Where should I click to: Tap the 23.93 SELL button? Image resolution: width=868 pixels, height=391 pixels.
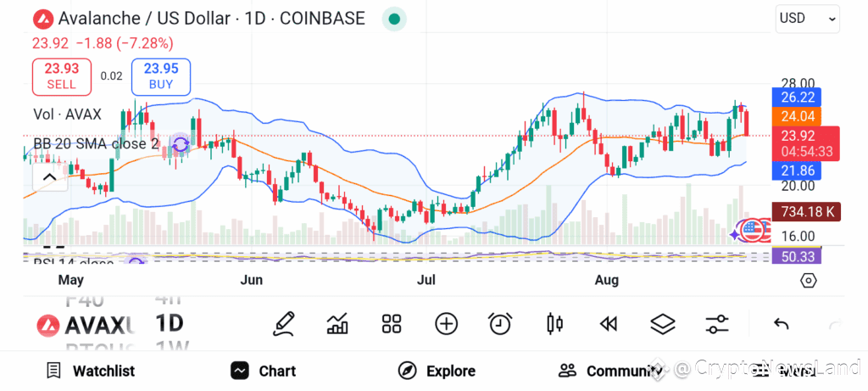pyautogui.click(x=61, y=77)
